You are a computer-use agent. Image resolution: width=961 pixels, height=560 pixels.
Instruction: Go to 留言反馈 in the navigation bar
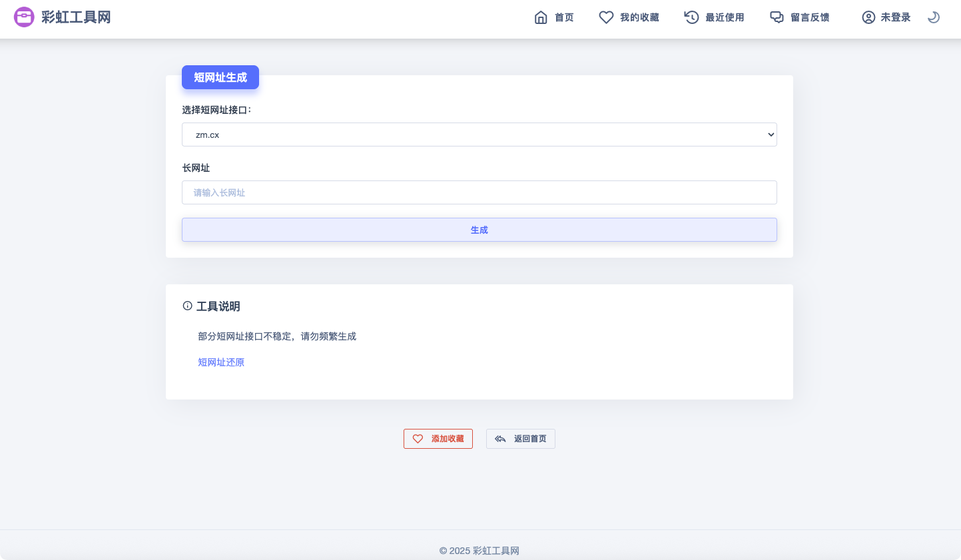tap(810, 17)
